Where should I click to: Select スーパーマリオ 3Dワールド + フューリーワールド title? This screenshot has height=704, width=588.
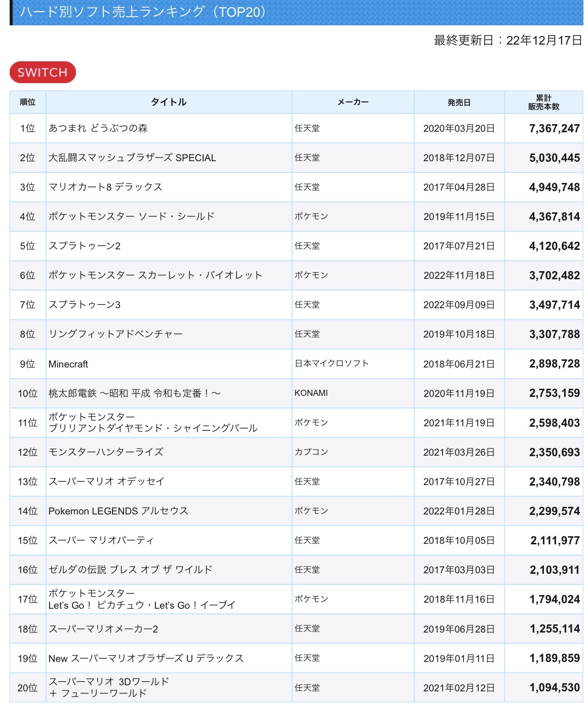(109, 687)
